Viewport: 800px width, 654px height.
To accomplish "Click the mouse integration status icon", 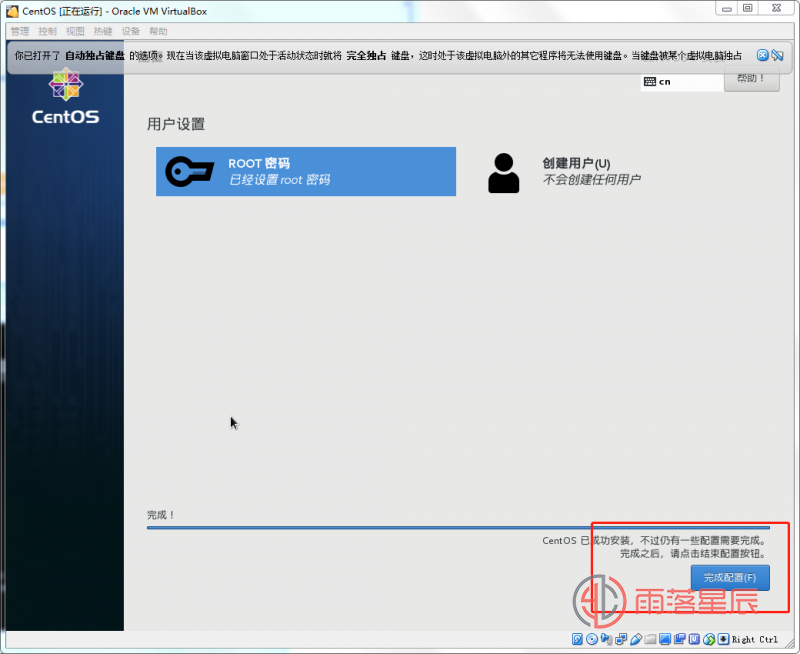I will point(709,639).
